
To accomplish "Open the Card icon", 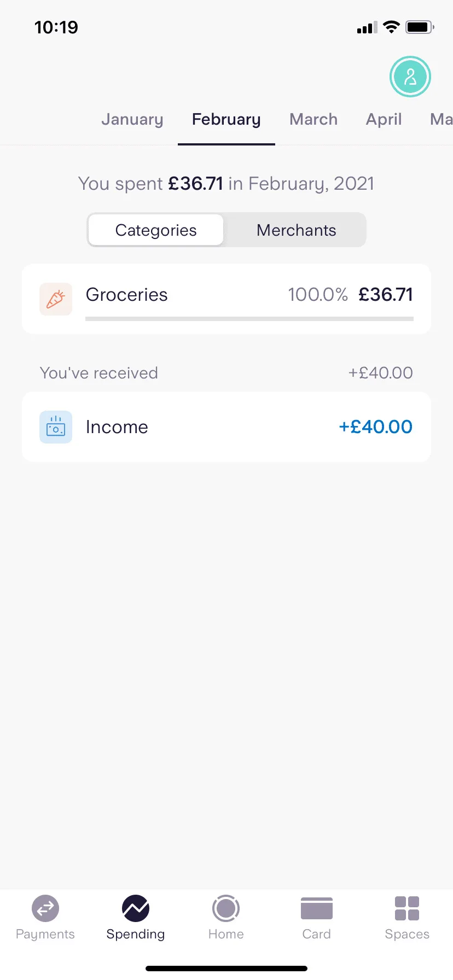I will click(317, 908).
